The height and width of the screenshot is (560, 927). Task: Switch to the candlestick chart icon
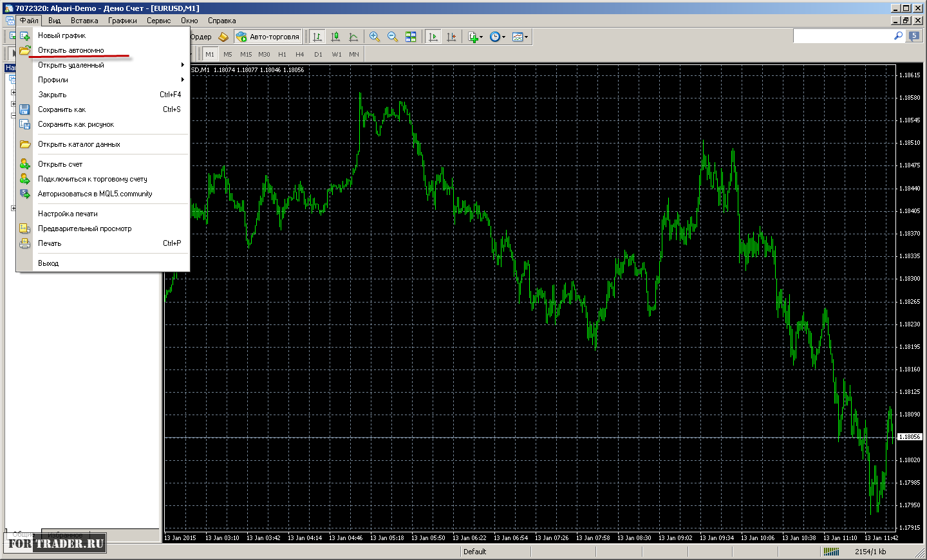(335, 37)
